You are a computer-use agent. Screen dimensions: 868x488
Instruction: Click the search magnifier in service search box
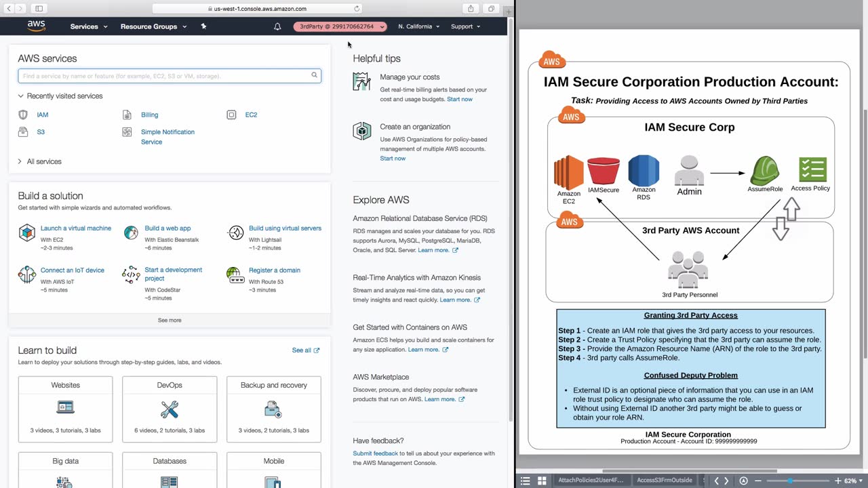coord(314,75)
